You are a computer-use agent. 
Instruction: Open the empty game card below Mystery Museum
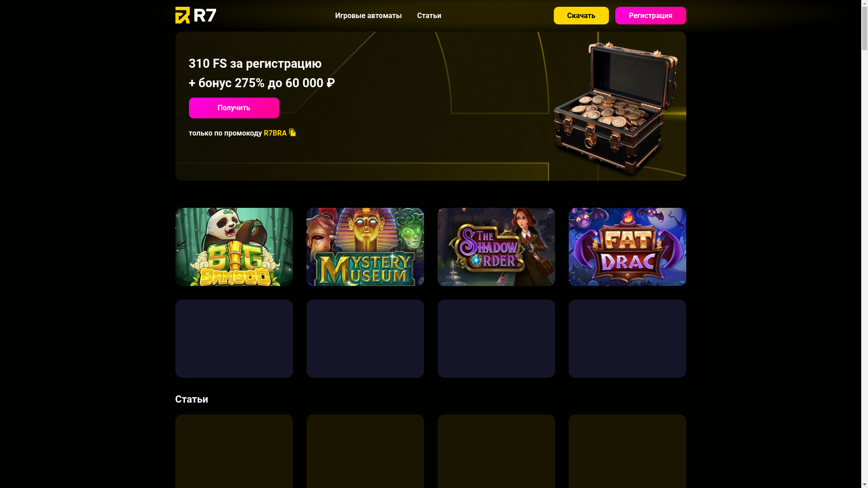365,338
